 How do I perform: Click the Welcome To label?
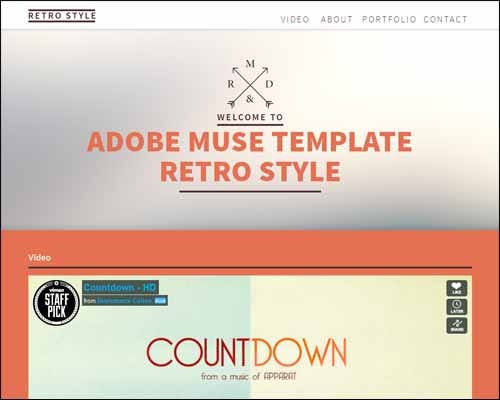[x=250, y=117]
